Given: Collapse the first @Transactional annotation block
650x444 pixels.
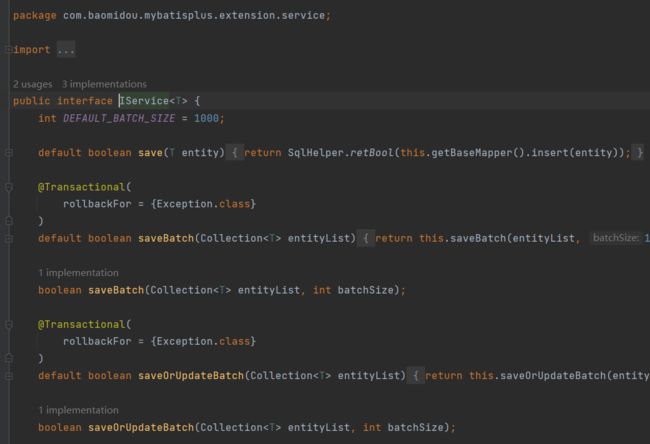Looking at the screenshot, I should 8,187.
